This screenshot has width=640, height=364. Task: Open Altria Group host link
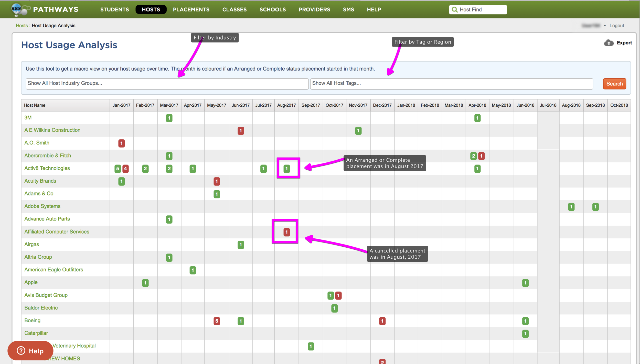click(x=38, y=257)
